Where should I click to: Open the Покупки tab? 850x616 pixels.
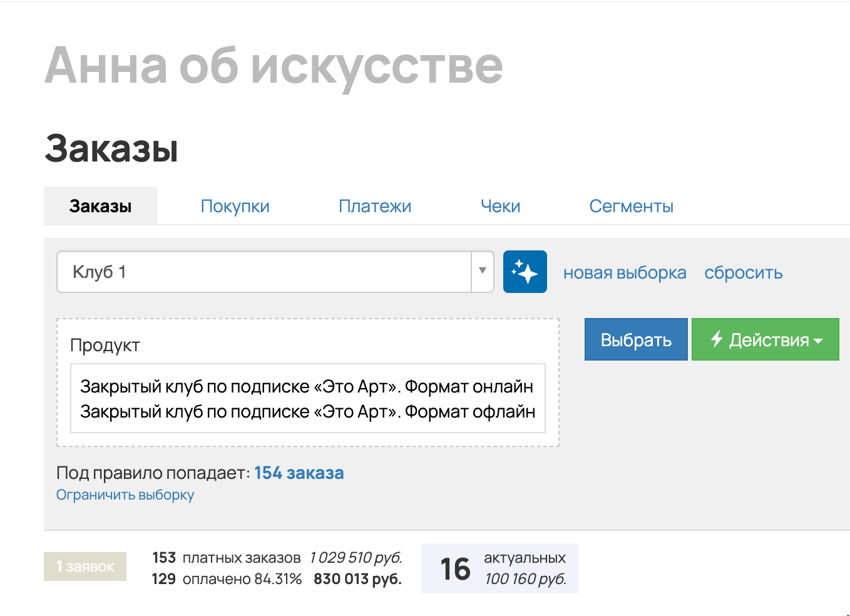tap(235, 206)
